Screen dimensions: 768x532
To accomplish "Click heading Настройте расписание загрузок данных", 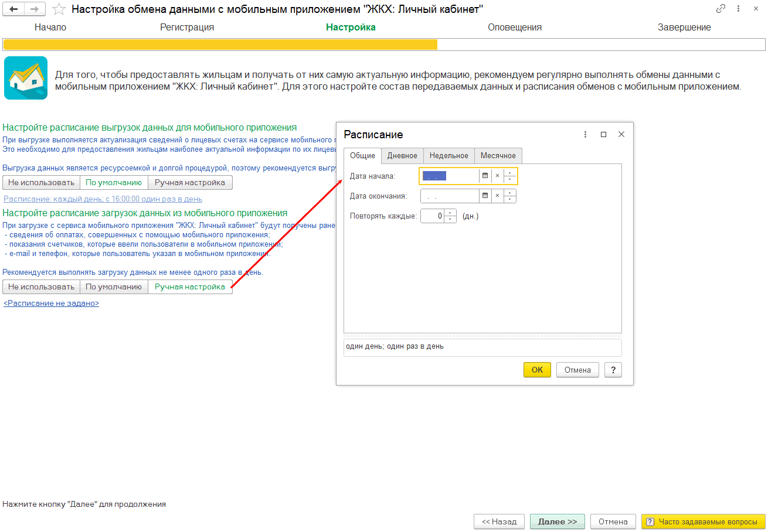I will click(x=145, y=213).
